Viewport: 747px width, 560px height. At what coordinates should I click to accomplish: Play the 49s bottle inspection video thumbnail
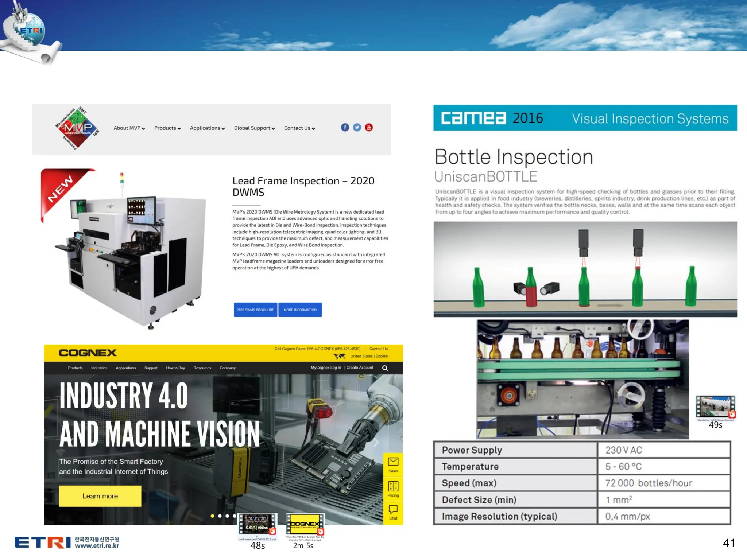click(x=715, y=407)
